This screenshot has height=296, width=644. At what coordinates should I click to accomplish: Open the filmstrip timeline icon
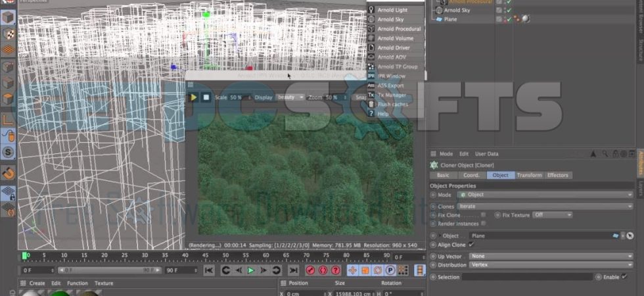click(420, 270)
